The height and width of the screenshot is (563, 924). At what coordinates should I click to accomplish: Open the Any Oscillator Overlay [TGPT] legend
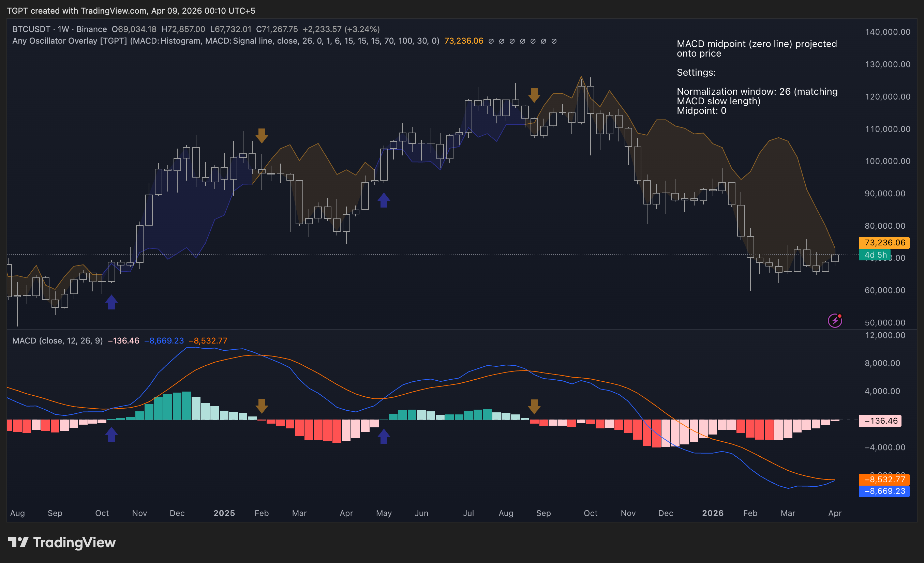pyautogui.click(x=226, y=41)
